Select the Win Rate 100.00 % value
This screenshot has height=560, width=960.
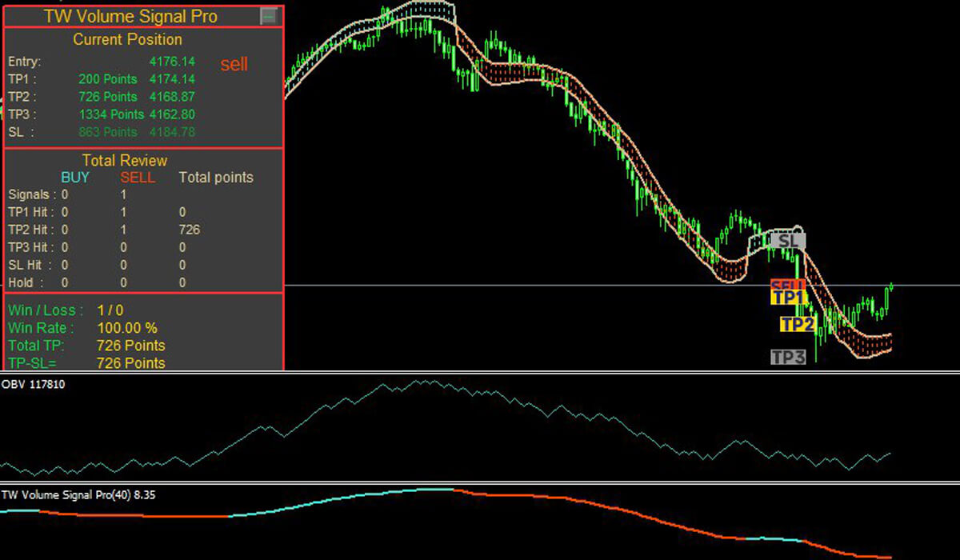point(127,328)
